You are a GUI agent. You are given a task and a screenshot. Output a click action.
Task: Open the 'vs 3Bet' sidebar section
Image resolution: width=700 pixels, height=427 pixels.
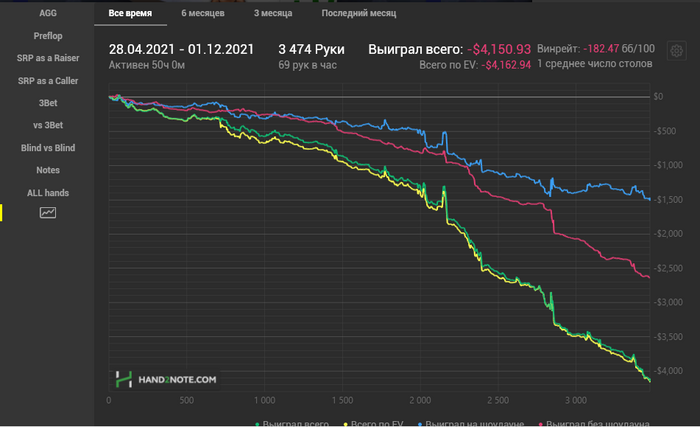point(48,125)
